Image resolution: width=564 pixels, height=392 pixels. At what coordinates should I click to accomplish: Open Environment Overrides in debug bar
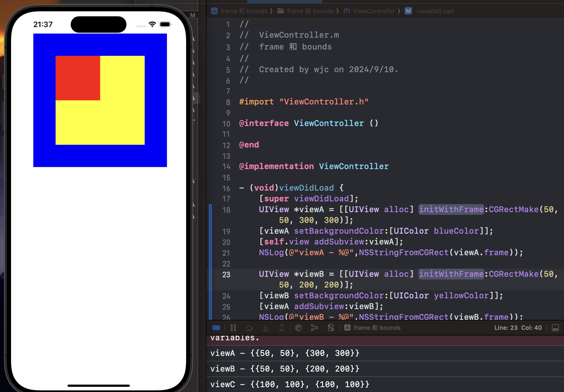pyautogui.click(x=331, y=328)
